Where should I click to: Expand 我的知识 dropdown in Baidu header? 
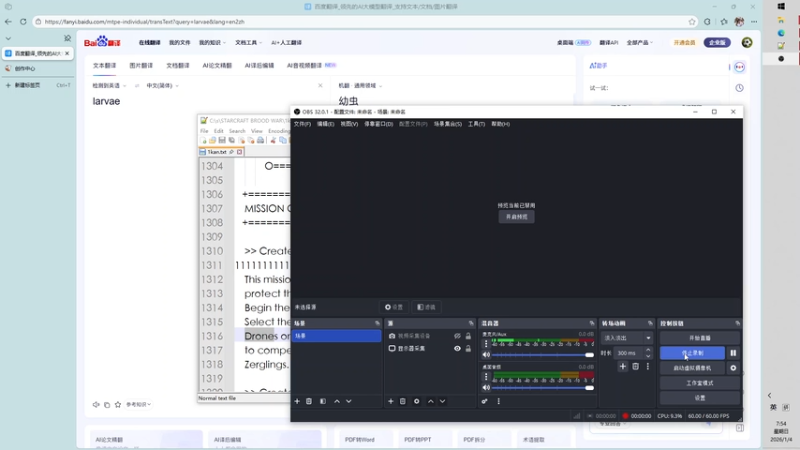coord(212,43)
